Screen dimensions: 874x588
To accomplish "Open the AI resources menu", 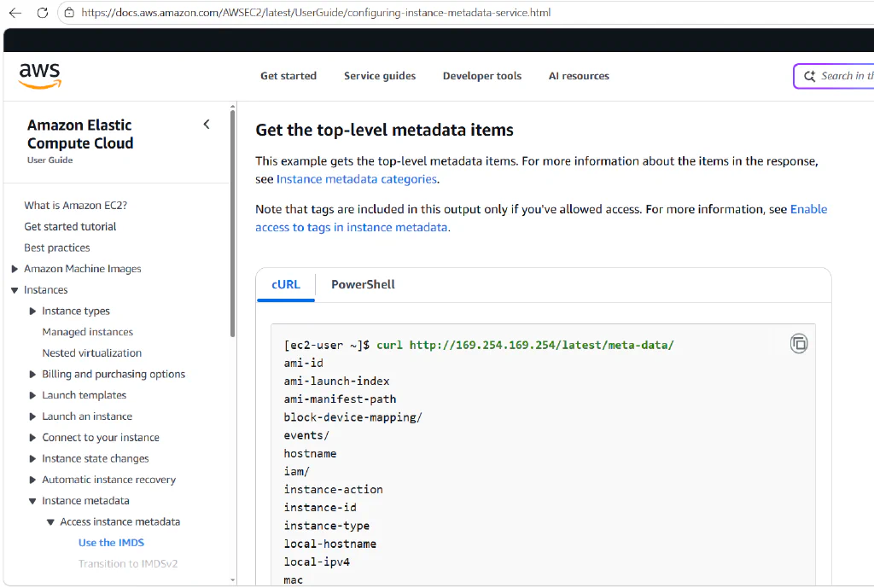I will 579,76.
